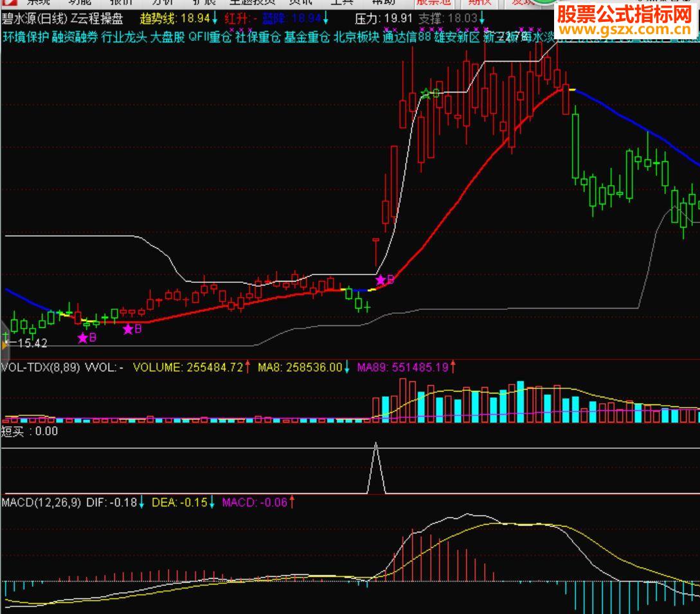This screenshot has width=700, height=614.
Task: Select the 通达信88 tag
Action: point(407,37)
